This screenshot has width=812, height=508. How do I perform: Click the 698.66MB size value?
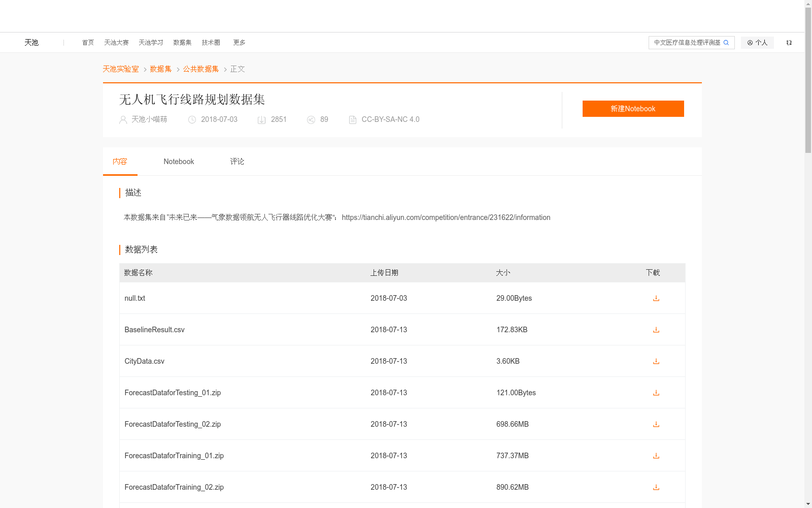pyautogui.click(x=513, y=424)
